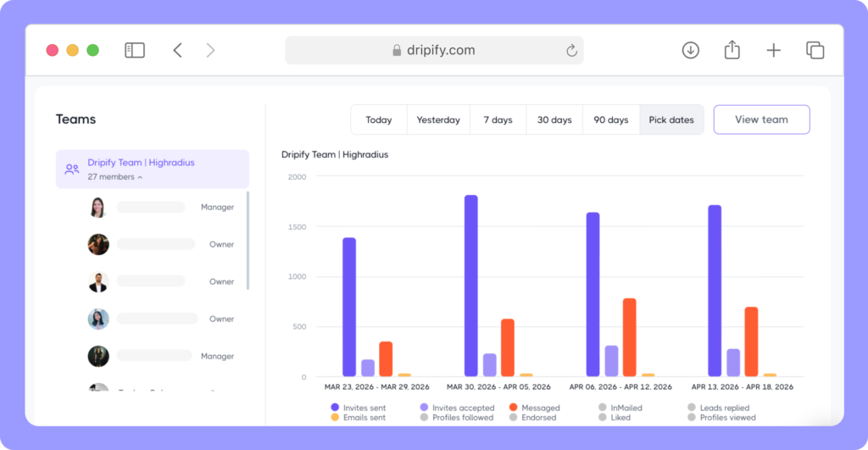This screenshot has width=868, height=450.
Task: Click the chart title Dripify Team | Highradius
Action: pos(335,154)
